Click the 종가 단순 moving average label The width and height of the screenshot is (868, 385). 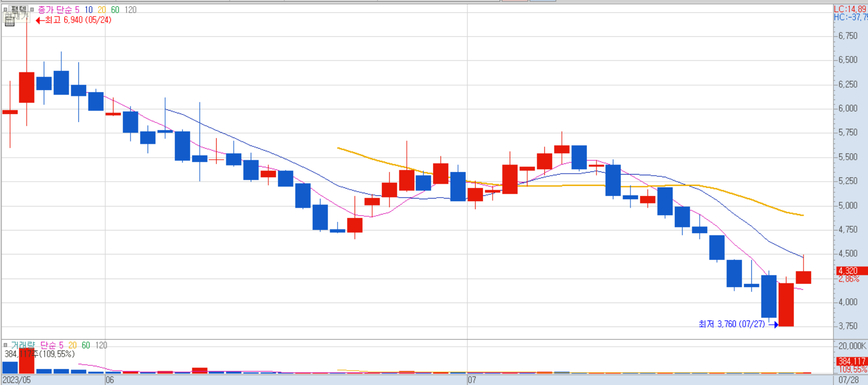coord(55,10)
